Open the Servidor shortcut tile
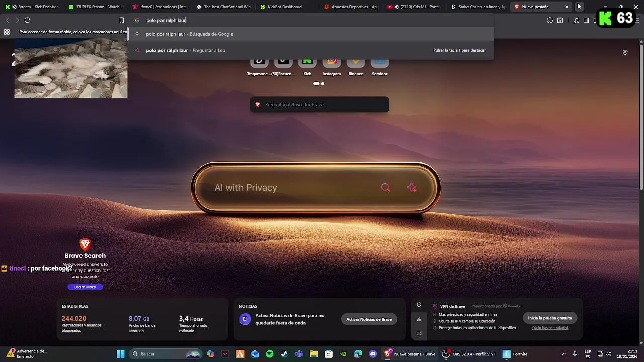Viewport: 644px width, 362px height. [380, 65]
